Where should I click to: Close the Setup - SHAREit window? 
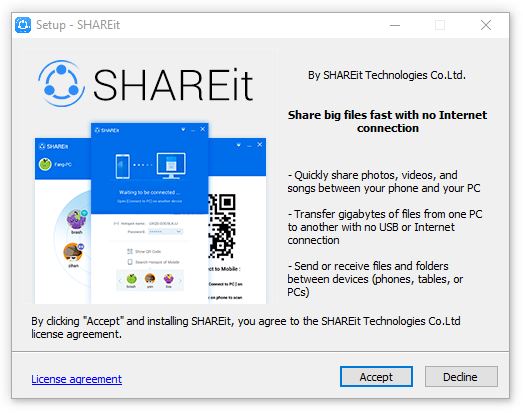tap(486, 25)
